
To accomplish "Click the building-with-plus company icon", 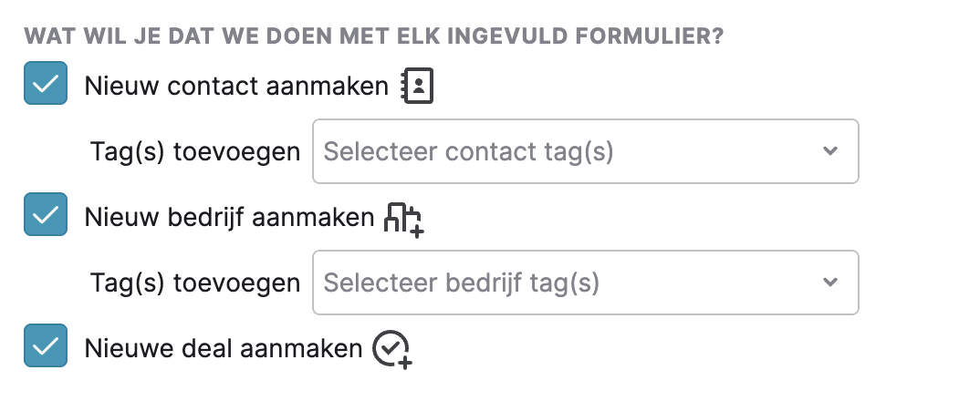I will coord(403,220).
